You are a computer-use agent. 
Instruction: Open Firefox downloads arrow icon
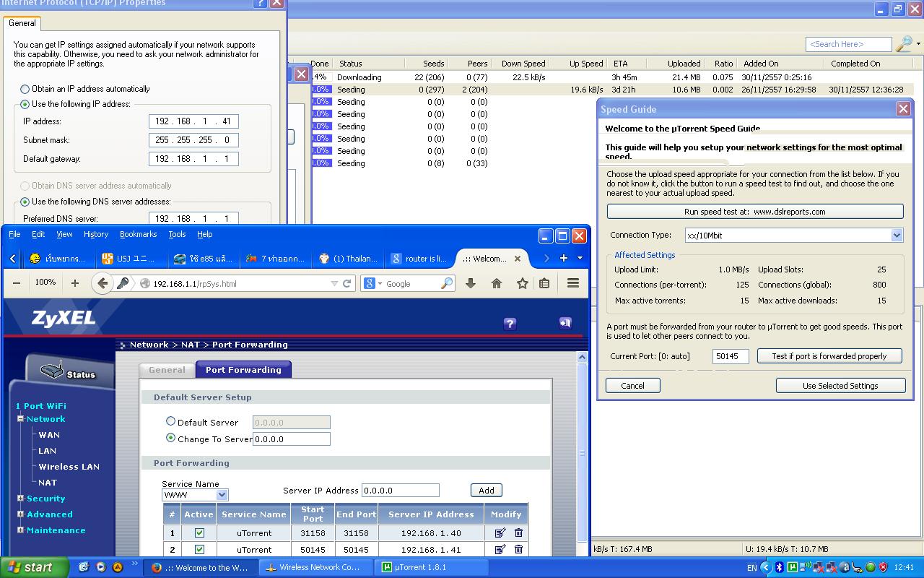click(x=471, y=283)
